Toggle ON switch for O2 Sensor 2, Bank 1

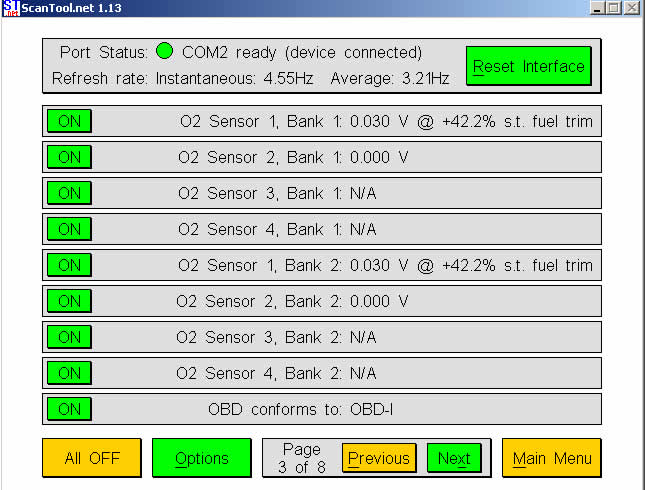tap(69, 157)
